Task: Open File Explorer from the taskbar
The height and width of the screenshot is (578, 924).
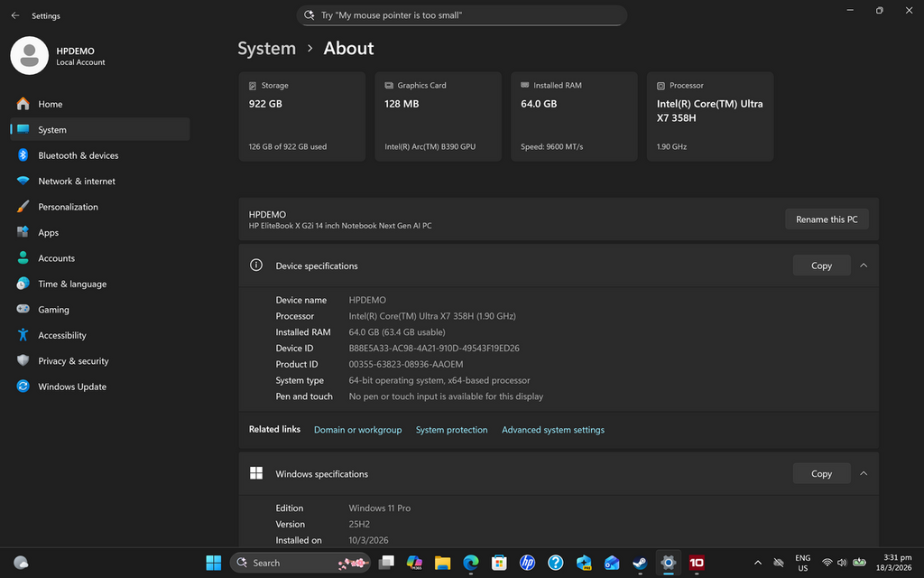Action: (442, 563)
